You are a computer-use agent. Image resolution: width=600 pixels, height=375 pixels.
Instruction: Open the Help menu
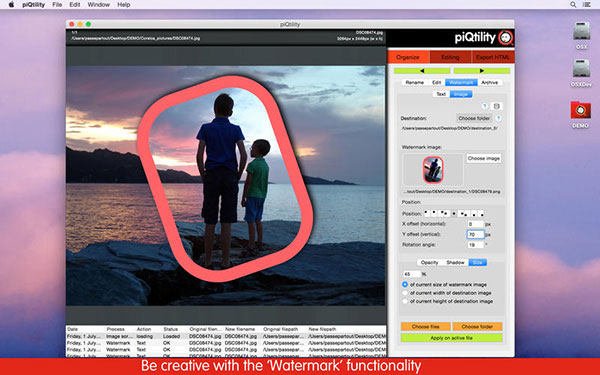pos(124,5)
